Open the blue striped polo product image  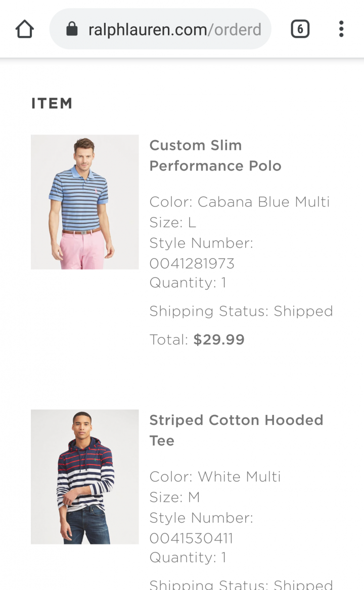pyautogui.click(x=84, y=202)
